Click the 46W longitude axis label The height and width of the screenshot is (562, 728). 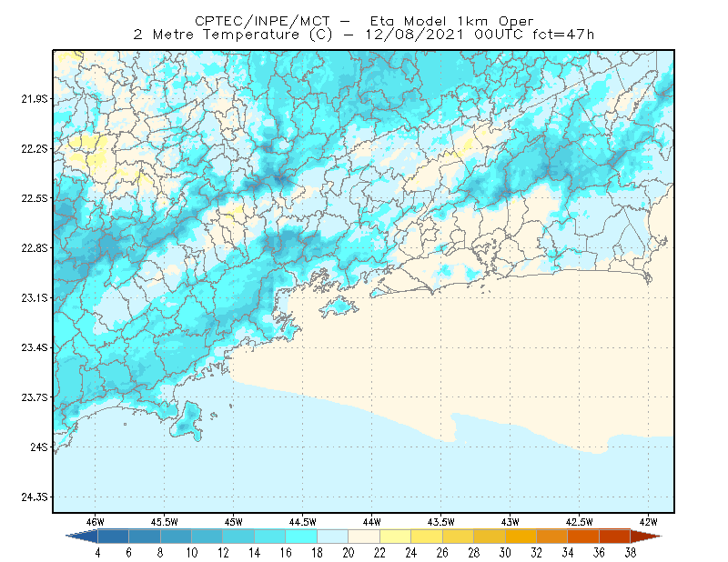pyautogui.click(x=96, y=522)
